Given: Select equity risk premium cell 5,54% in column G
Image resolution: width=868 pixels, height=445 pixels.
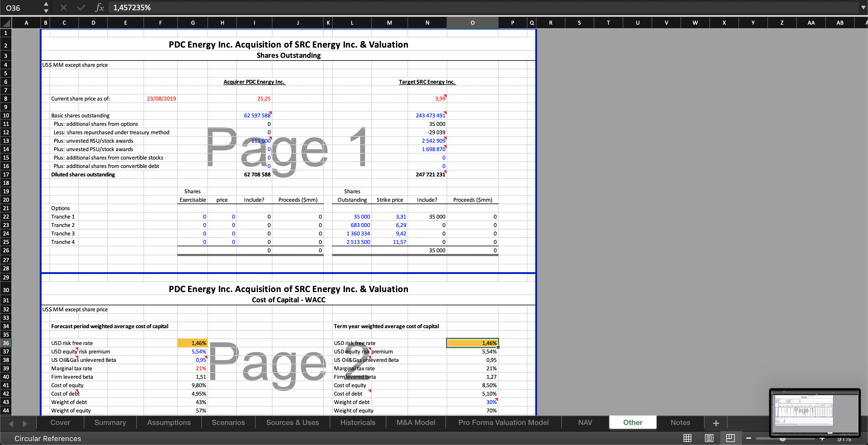Looking at the screenshot, I should pos(193,351).
